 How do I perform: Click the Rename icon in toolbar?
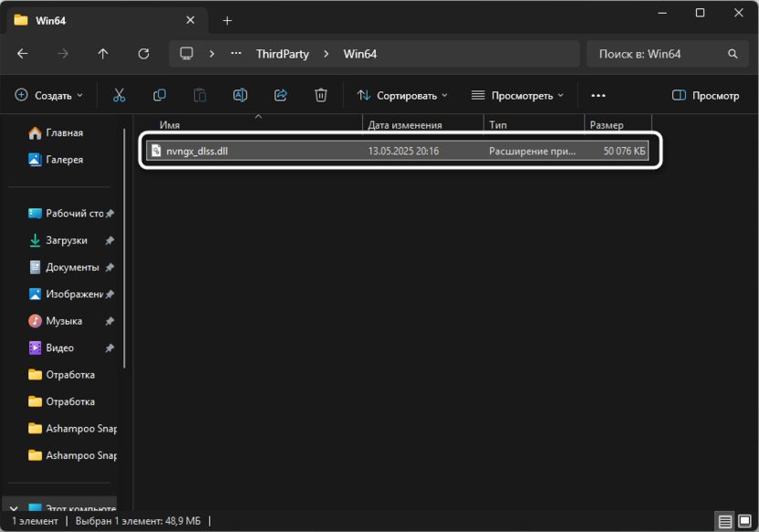(240, 95)
